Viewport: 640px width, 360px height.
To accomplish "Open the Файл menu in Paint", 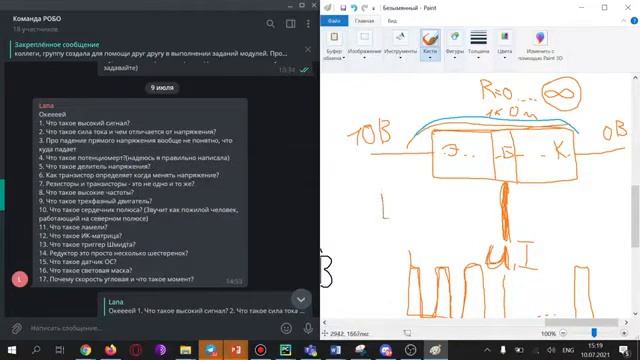I will [334, 21].
